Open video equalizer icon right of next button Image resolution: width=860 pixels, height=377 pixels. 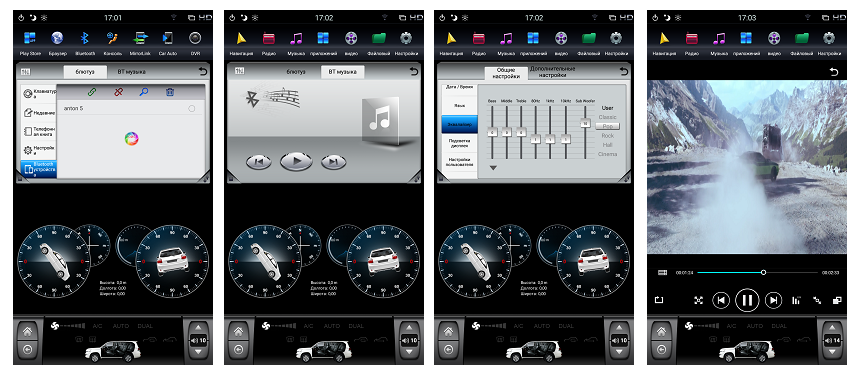[x=796, y=300]
